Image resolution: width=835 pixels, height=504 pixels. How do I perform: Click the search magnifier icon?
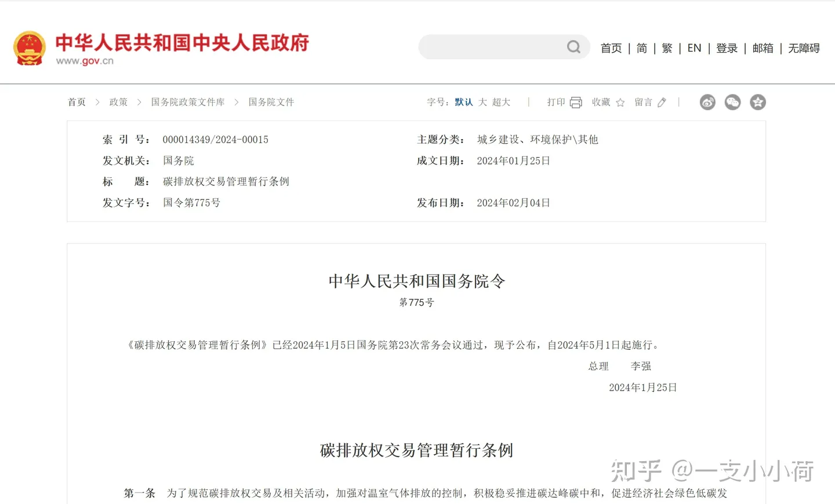573,47
